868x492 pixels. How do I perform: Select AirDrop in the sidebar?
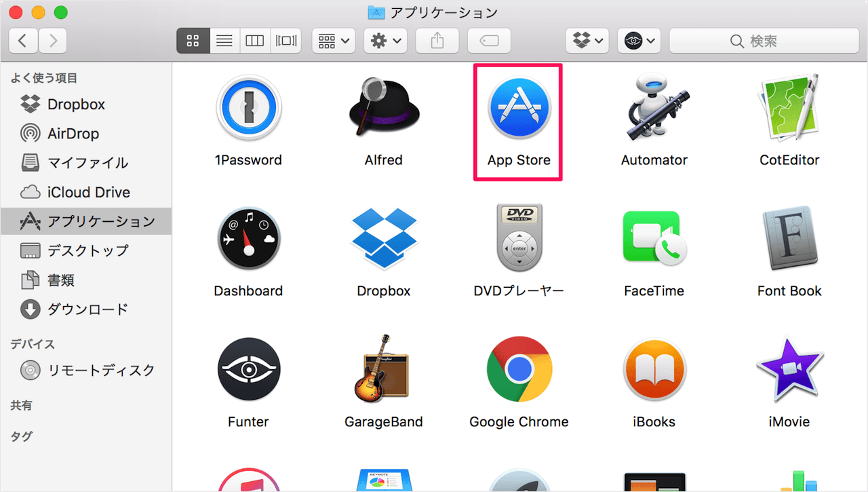pyautogui.click(x=85, y=134)
